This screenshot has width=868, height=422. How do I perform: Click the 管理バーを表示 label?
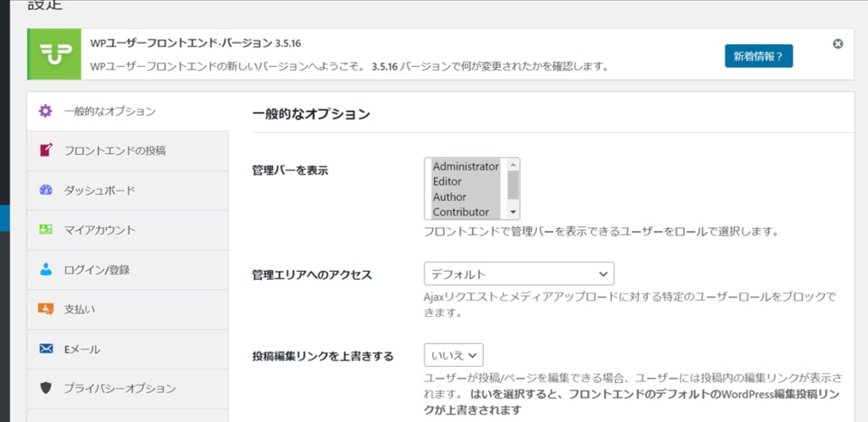click(x=290, y=170)
